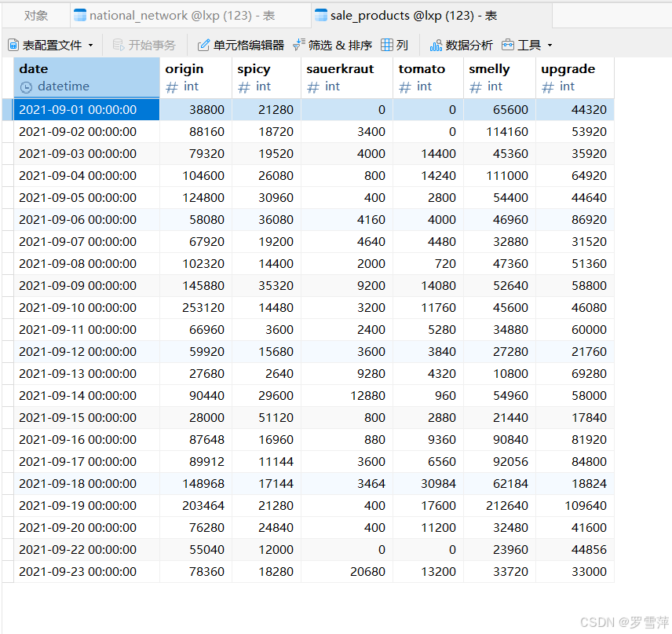Click the upgrade column header
Viewport: 672px width, 634px height.
(575, 78)
